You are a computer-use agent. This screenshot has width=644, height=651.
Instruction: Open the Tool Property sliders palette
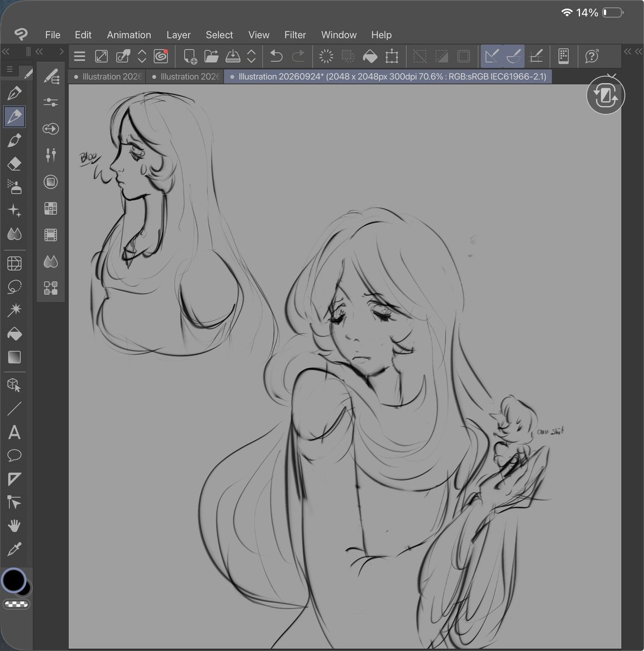(x=51, y=103)
